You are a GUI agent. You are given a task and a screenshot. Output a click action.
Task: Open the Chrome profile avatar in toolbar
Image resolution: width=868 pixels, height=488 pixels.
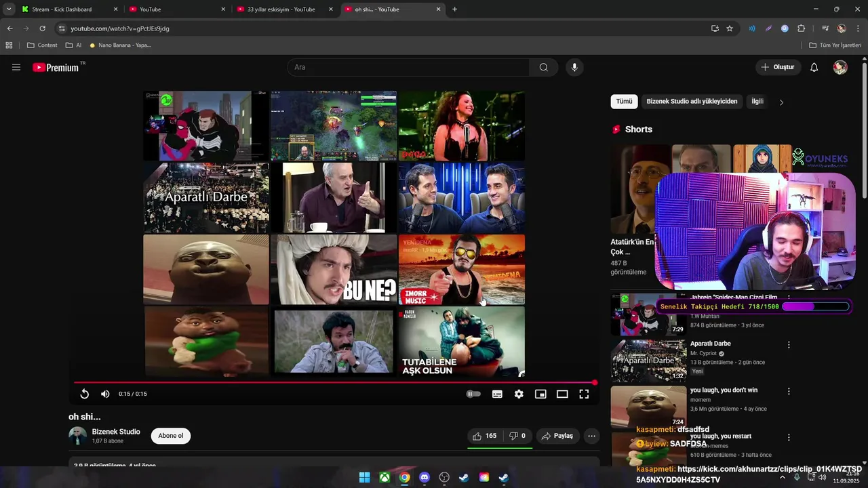pyautogui.click(x=842, y=28)
